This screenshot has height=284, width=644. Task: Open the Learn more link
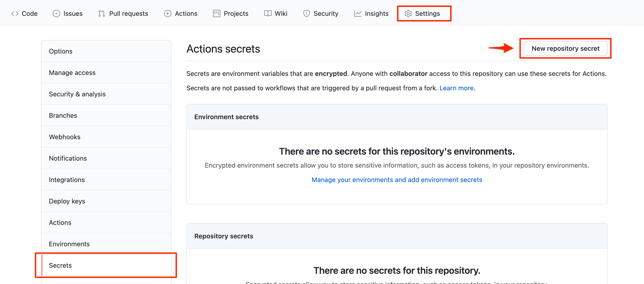point(456,88)
